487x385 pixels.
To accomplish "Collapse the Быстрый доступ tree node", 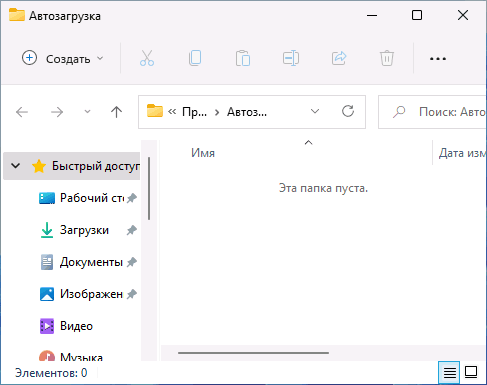I will click(16, 166).
